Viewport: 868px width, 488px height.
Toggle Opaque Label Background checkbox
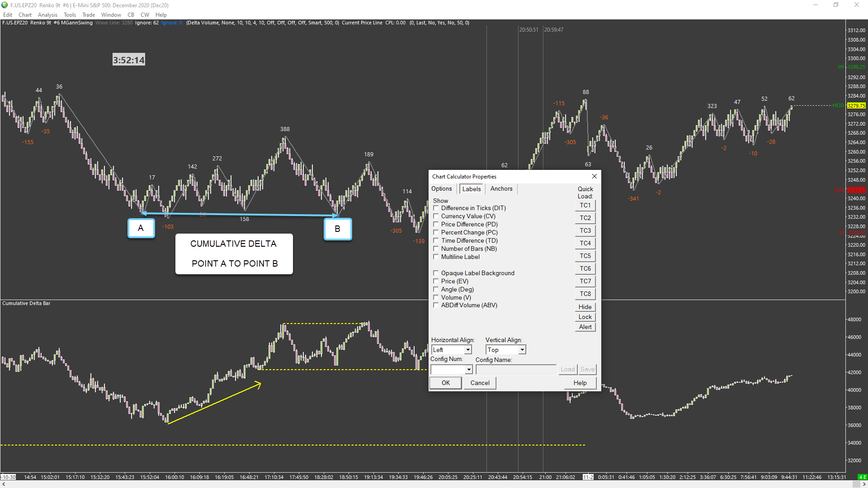pos(436,273)
